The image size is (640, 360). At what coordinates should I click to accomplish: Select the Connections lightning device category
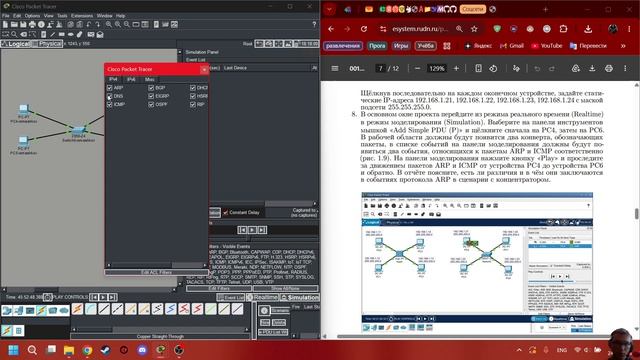click(x=41, y=311)
